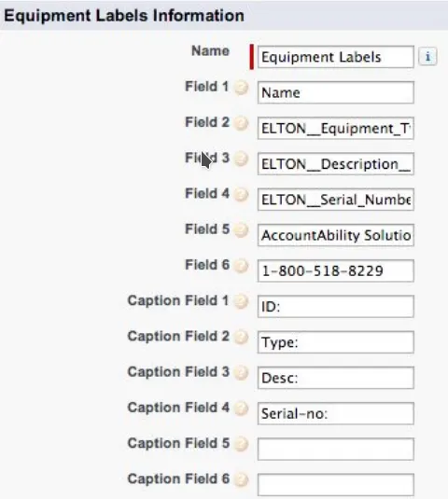This screenshot has width=448, height=499.
Task: Click the 'Field 6' label text
Action: point(207,265)
